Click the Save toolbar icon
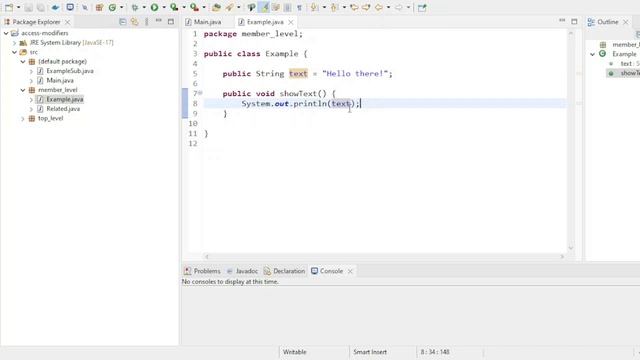This screenshot has width=640, height=360. tap(29, 7)
